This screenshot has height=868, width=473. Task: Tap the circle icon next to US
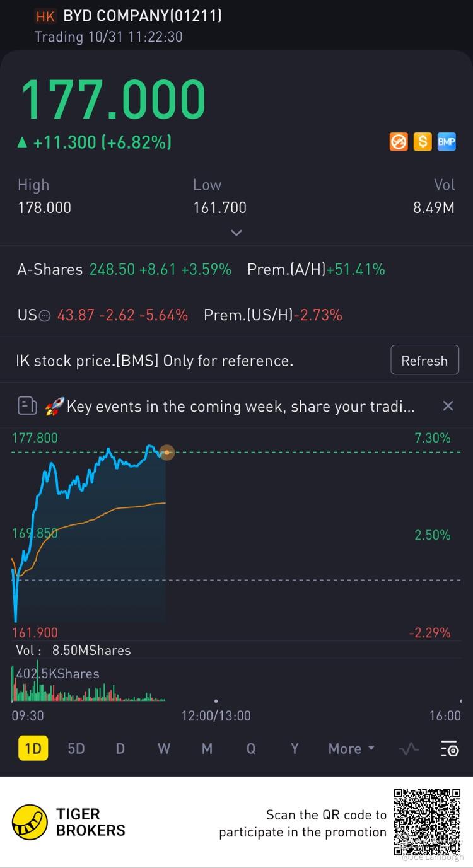tap(44, 316)
